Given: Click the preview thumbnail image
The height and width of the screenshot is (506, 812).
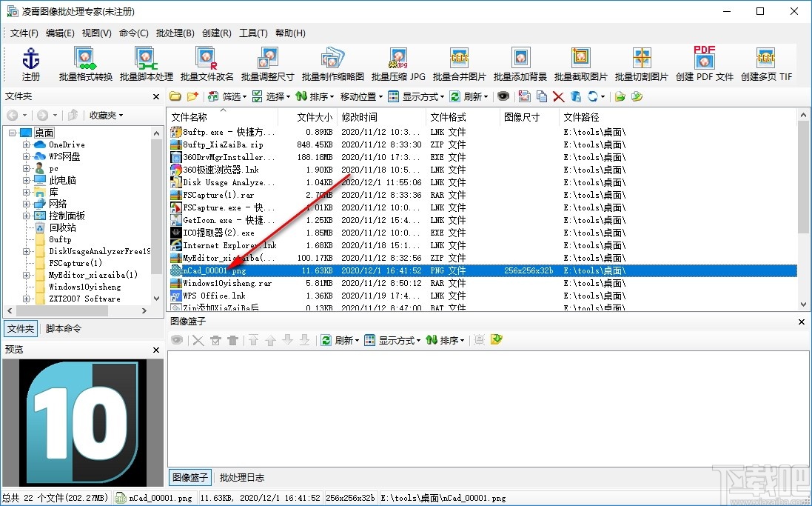Looking at the screenshot, I should (x=83, y=422).
